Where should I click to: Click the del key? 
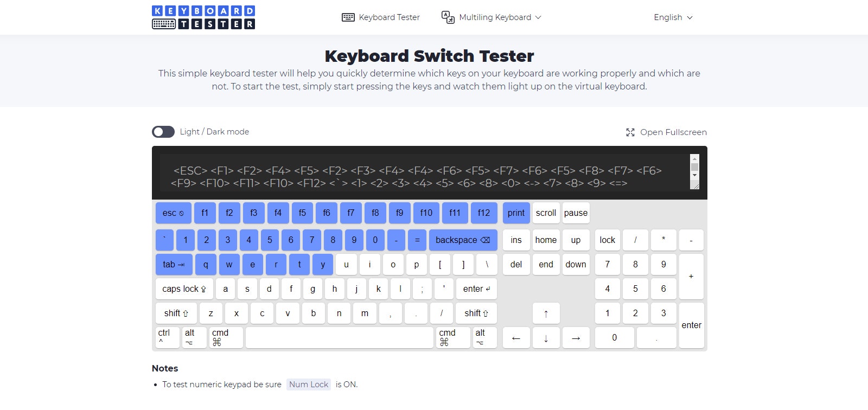(x=516, y=265)
